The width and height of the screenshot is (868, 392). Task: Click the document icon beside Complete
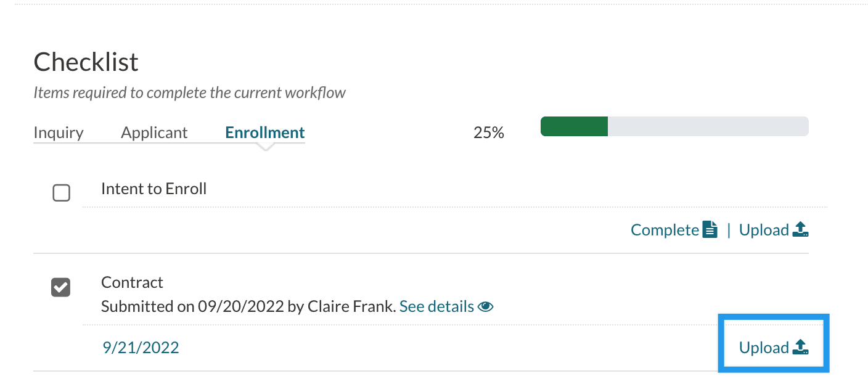pos(711,231)
